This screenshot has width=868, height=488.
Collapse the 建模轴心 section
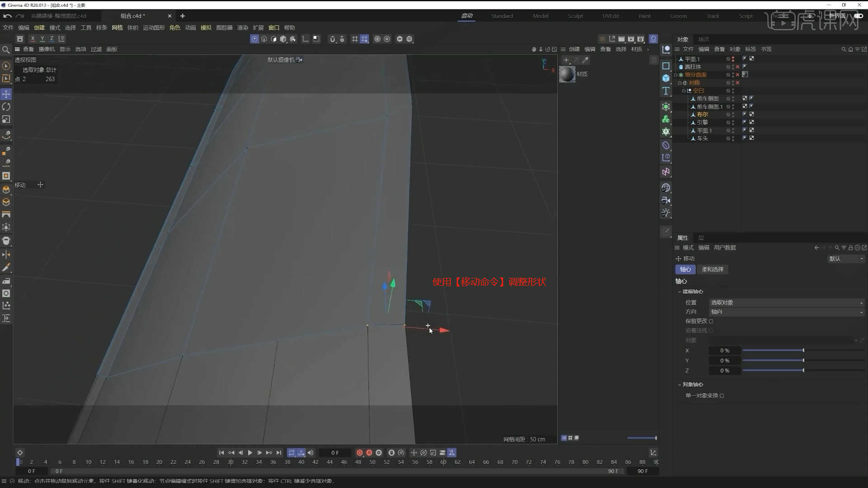click(x=679, y=292)
